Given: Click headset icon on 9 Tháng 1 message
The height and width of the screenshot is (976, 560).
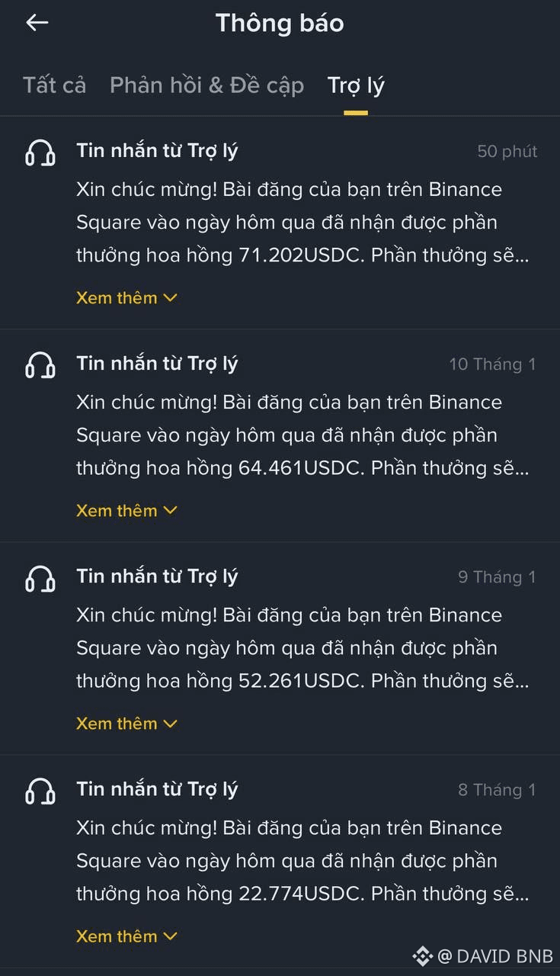Looking at the screenshot, I should pos(40,579).
